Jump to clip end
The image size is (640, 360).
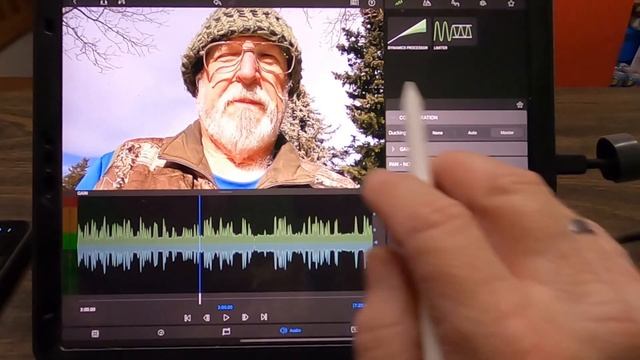264,317
